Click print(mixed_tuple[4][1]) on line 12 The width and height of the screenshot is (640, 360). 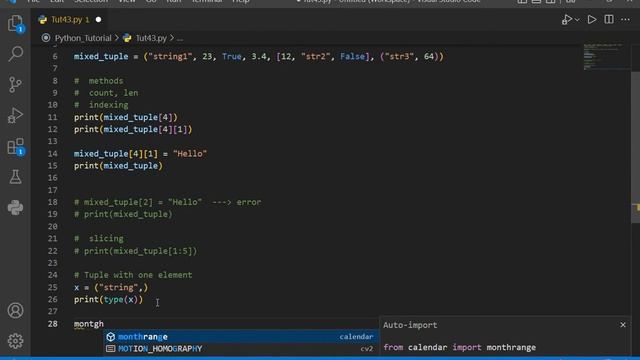click(x=133, y=129)
